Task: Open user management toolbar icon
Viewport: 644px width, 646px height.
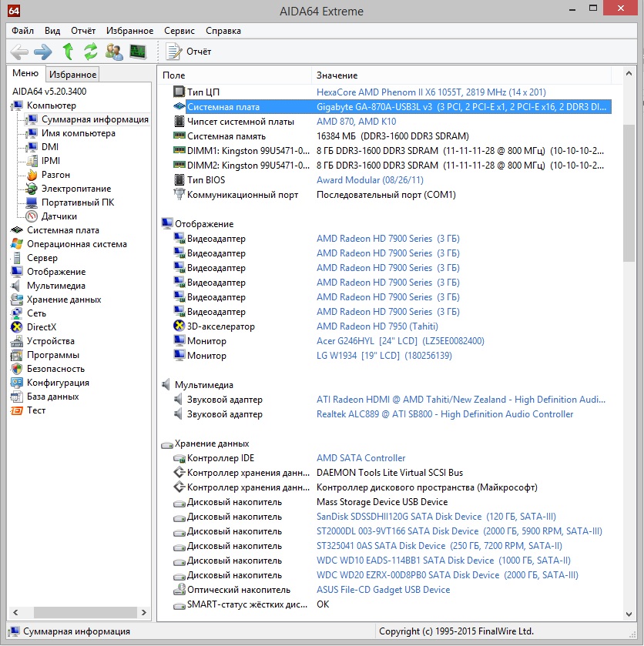Action: (114, 52)
